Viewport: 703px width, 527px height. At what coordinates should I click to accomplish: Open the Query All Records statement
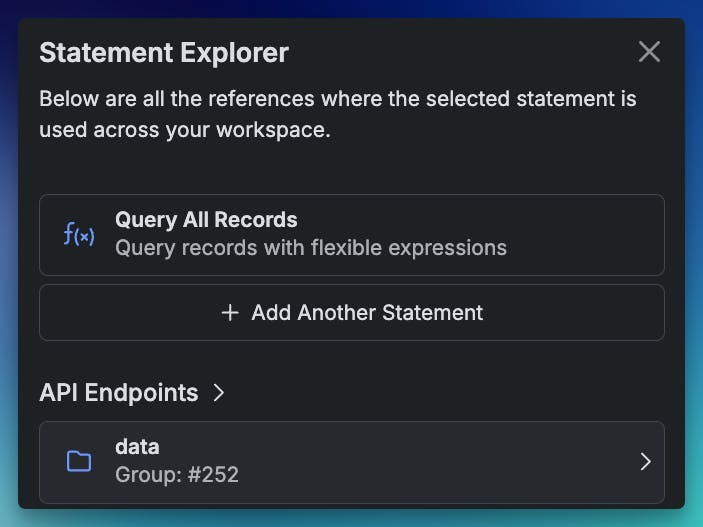click(206, 220)
